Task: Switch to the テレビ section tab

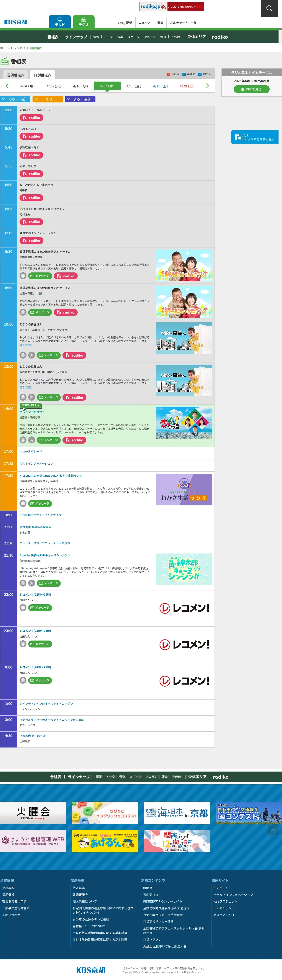Action: coord(60,22)
